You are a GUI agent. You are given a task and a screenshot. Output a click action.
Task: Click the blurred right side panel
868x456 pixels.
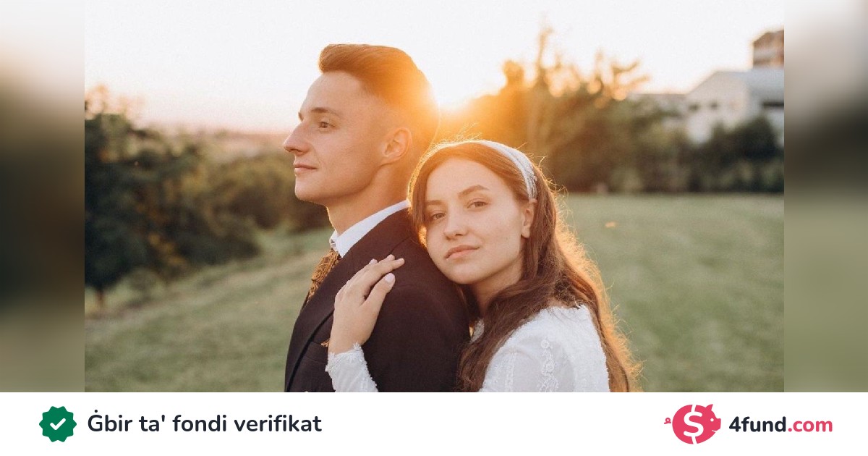(x=826, y=196)
